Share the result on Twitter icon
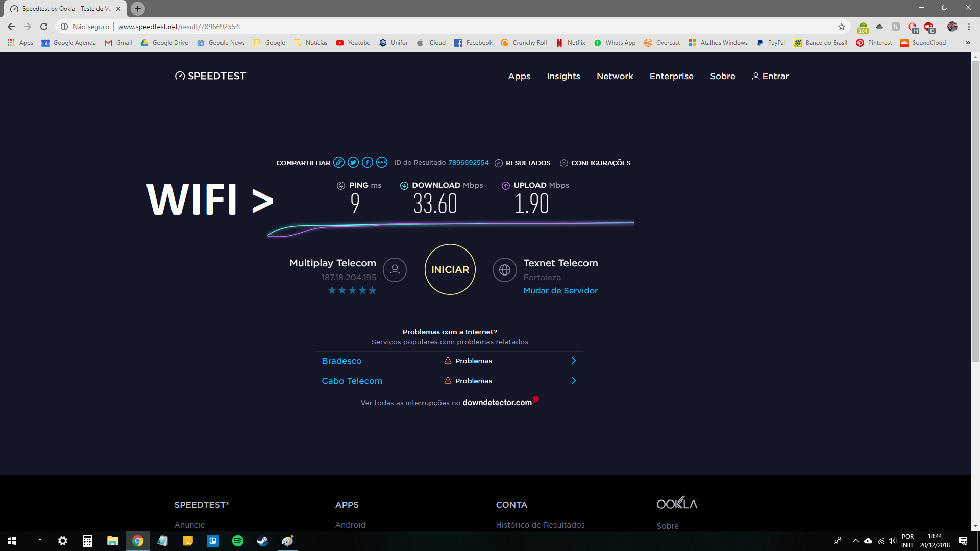The width and height of the screenshot is (980, 551). coord(353,163)
